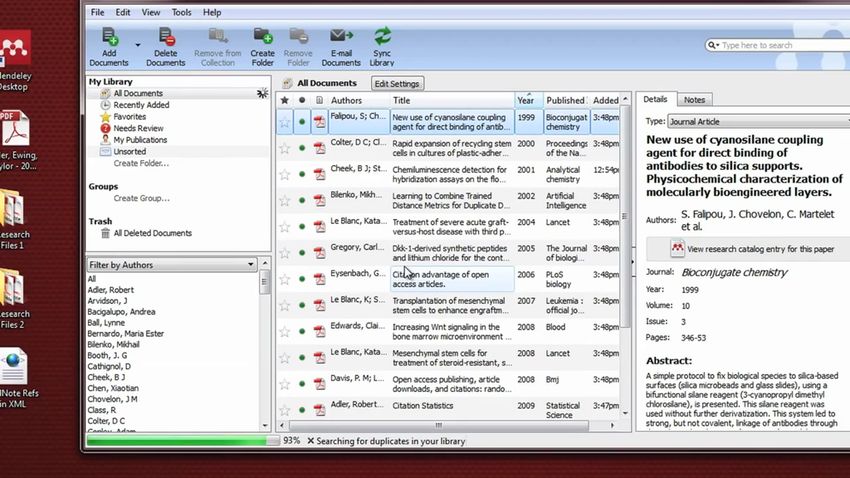Open PDF icon for Cheek row

pyautogui.click(x=320, y=174)
